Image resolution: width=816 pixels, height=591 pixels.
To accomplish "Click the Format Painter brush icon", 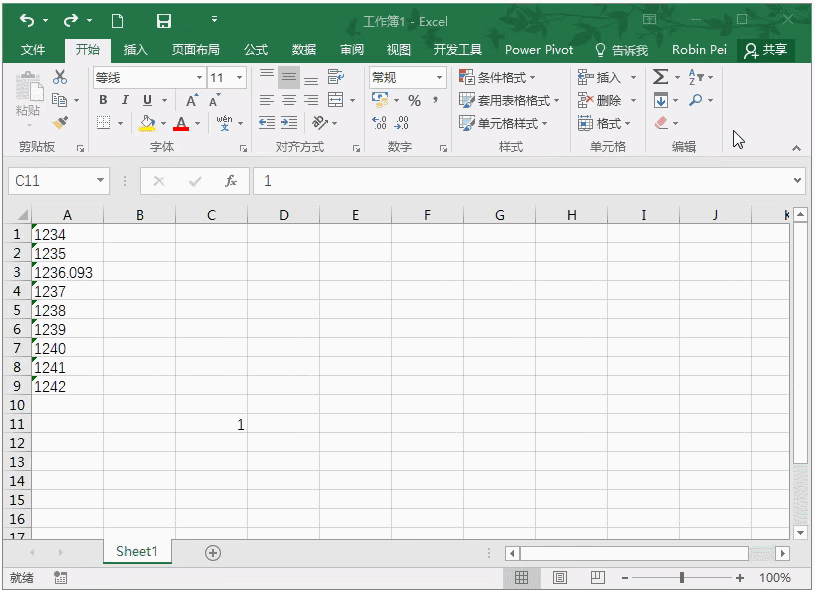I will pyautogui.click(x=60, y=123).
